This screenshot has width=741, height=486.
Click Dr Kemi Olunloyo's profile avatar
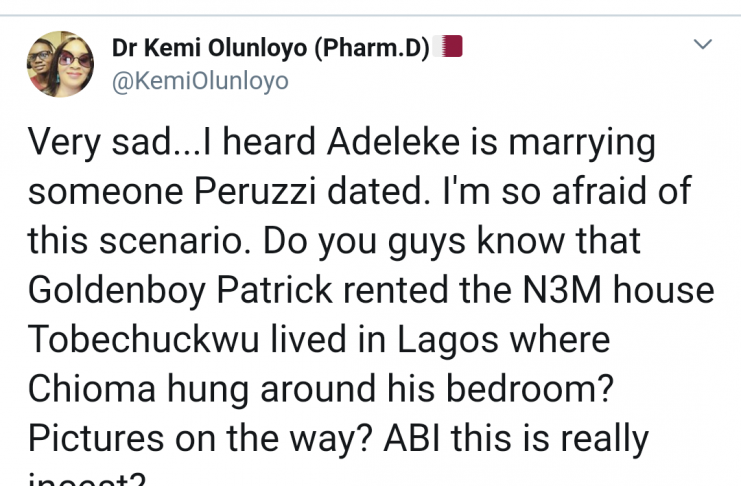click(x=60, y=64)
